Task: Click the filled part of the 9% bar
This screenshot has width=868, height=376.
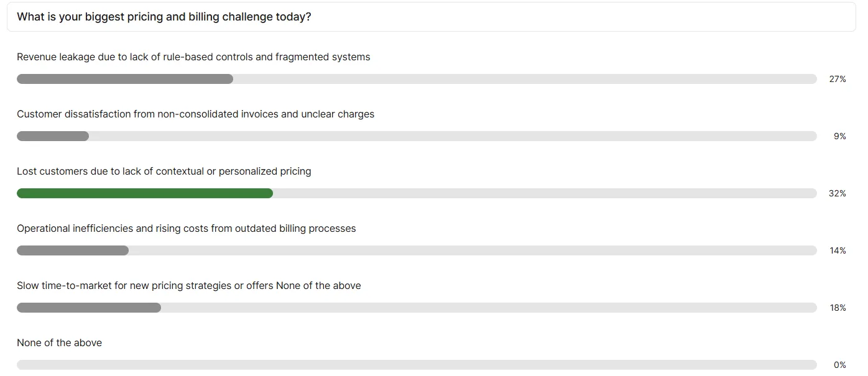Action: [x=53, y=136]
